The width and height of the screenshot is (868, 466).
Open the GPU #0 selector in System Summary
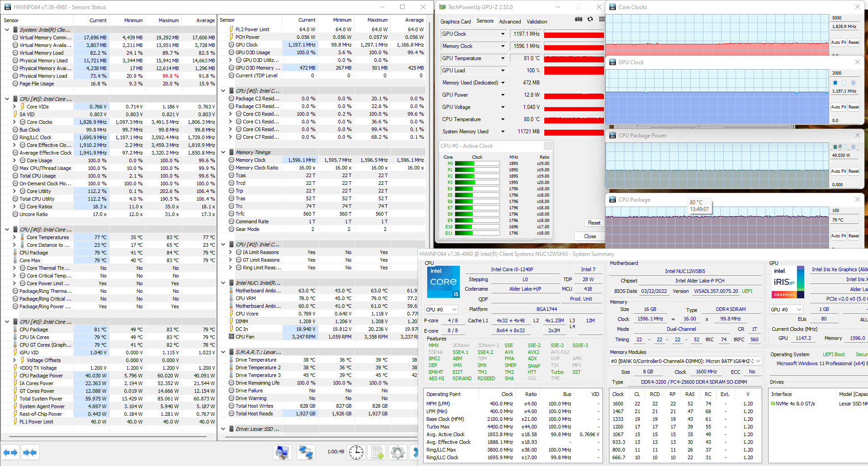point(786,310)
